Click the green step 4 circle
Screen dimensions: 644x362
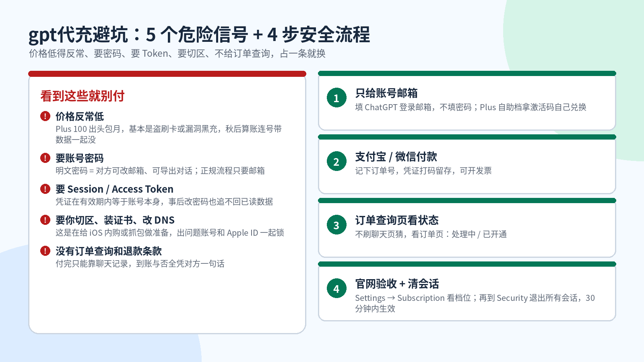click(x=336, y=288)
